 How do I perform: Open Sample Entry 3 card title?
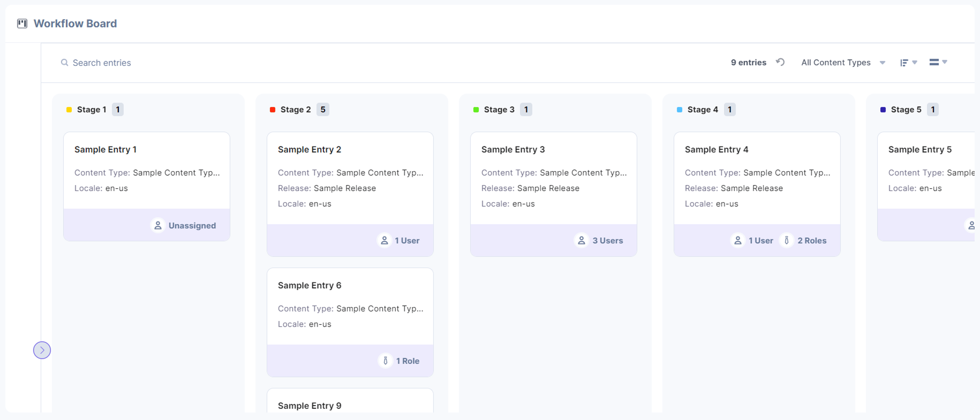[513, 149]
